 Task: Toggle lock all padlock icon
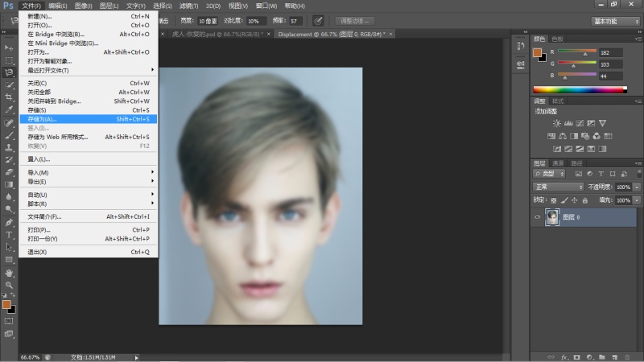point(585,200)
